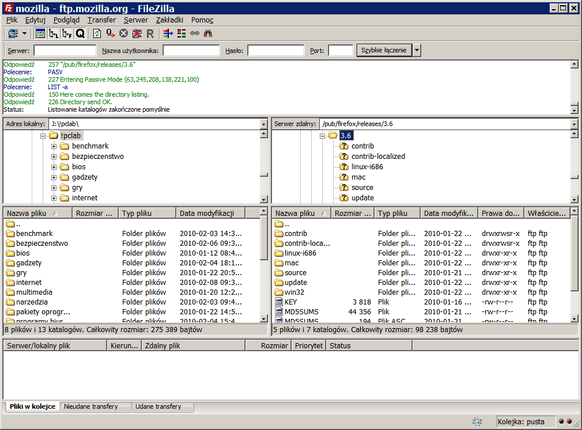
Task: Select the update remote tree folder
Action: pyautogui.click(x=363, y=198)
